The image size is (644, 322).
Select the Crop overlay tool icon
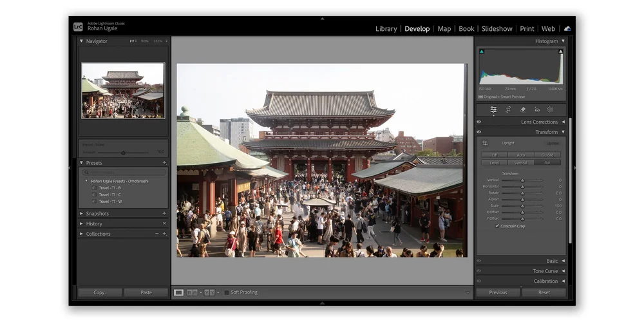(x=508, y=109)
